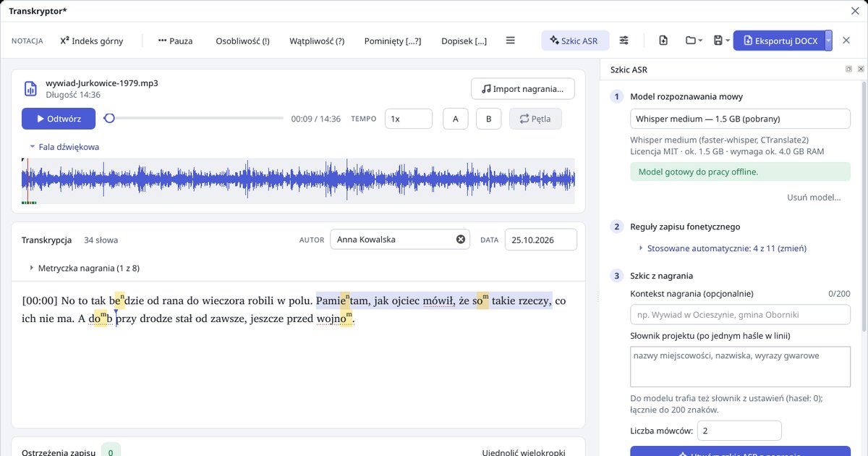
Task: Click the Kontekst nagrania input field
Action: (x=741, y=314)
